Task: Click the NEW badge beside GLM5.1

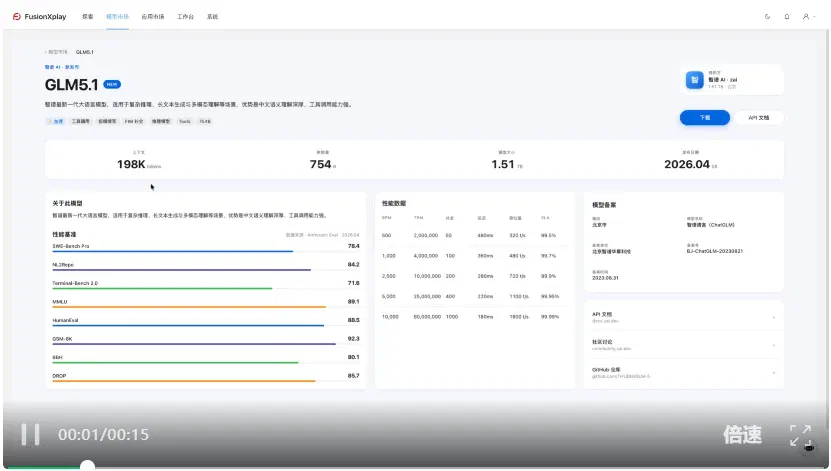Action: [x=112, y=84]
